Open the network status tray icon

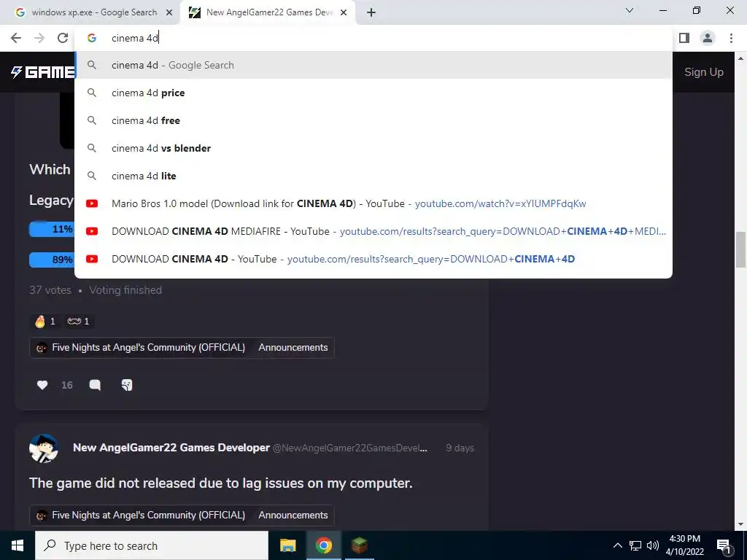pos(635,545)
